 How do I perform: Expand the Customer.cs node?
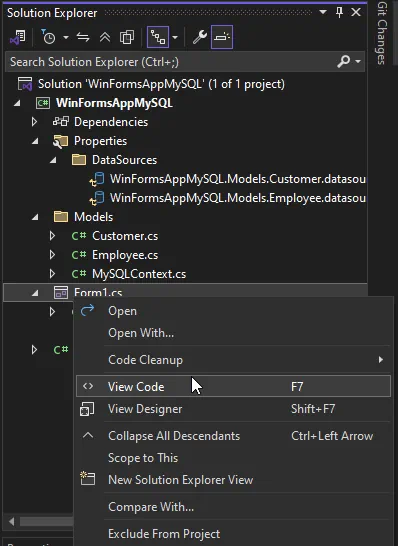[x=52, y=236]
